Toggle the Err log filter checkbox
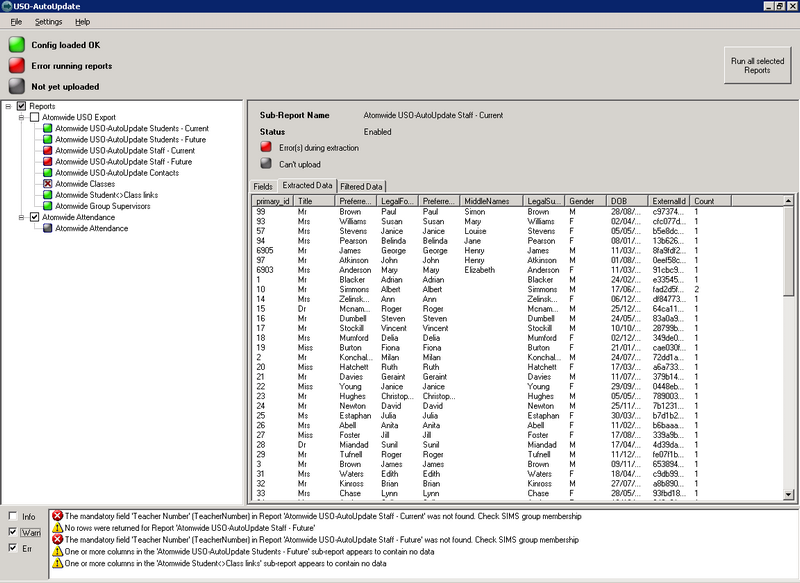Viewport: 800px width, 583px height. [13, 548]
